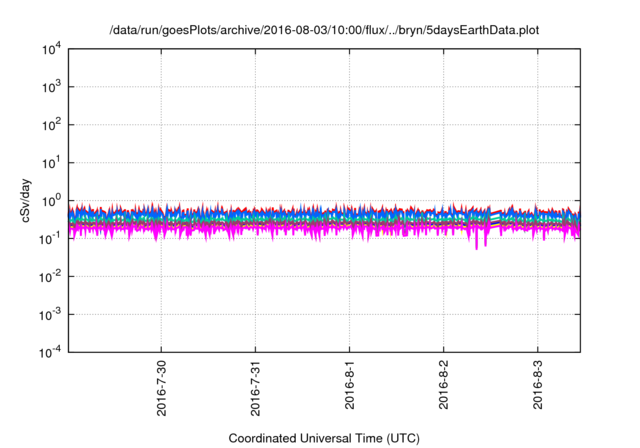640x448 pixels.
Task: Click the 2016-8-3 date tick label
Action: pos(538,385)
